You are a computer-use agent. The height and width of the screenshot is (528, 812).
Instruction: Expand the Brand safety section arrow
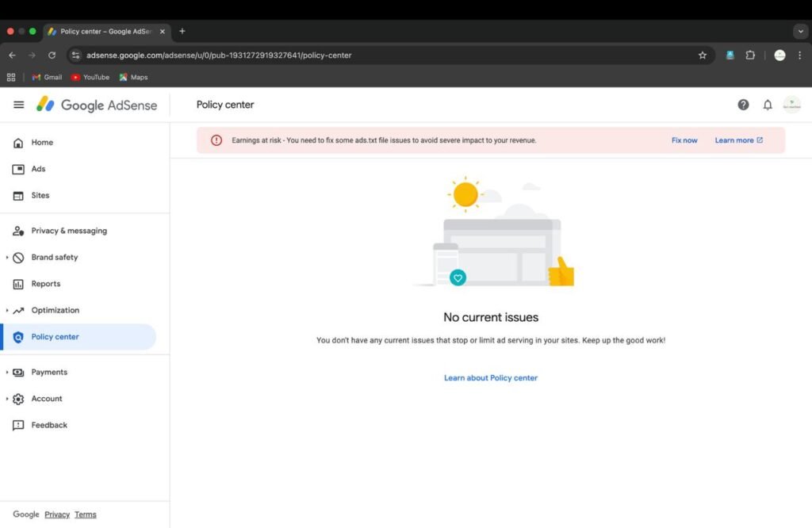(6, 258)
